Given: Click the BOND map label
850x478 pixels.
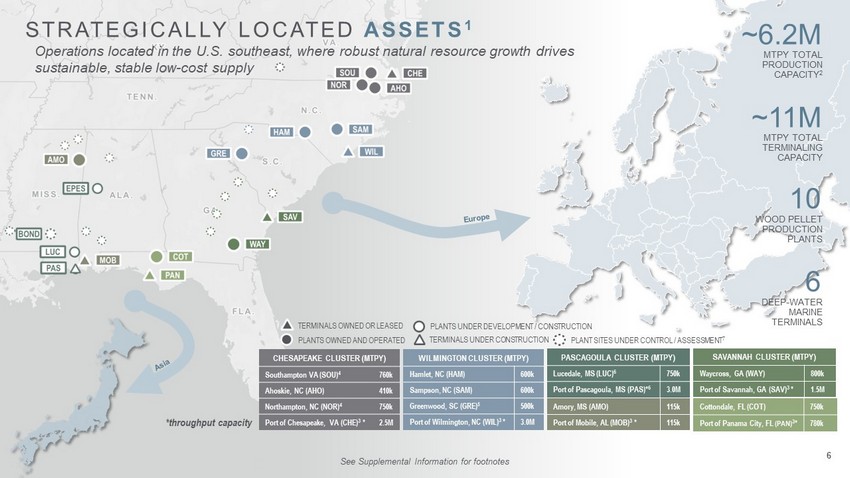Looking at the screenshot, I should tap(29, 234).
